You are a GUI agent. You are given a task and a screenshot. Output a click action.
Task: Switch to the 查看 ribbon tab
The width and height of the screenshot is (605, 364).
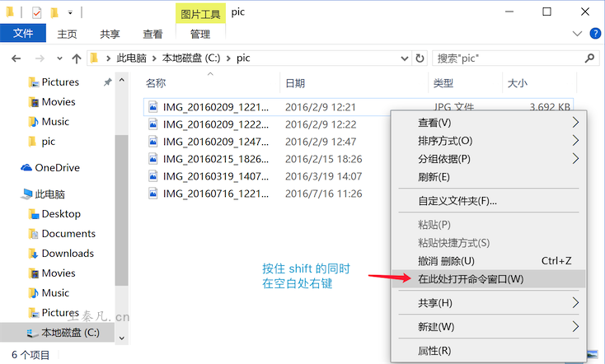pos(152,34)
